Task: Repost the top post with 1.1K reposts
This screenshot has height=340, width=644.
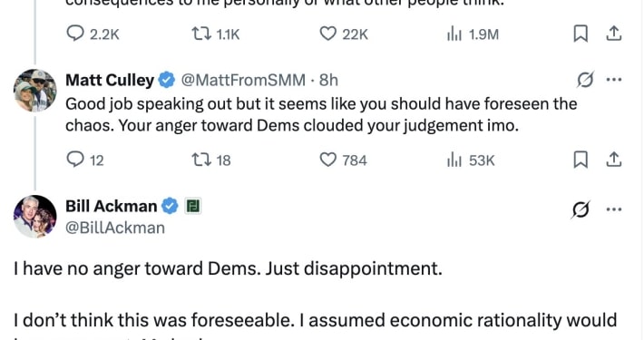Action: (x=216, y=34)
